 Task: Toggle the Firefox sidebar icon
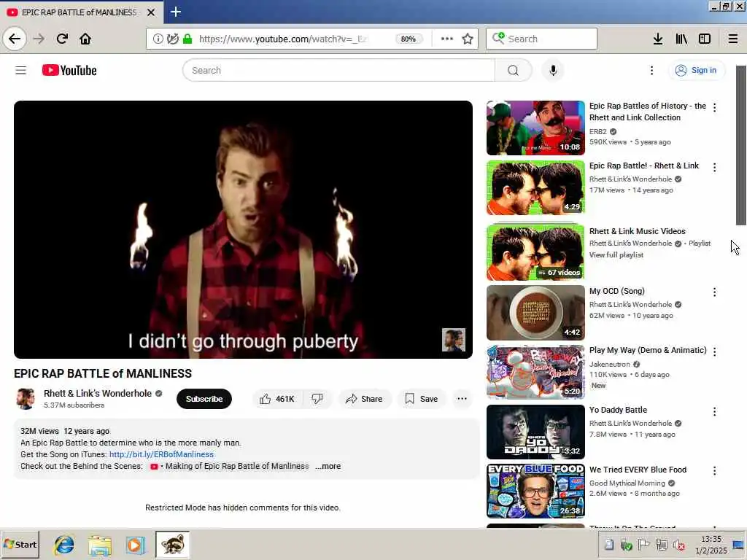[705, 39]
